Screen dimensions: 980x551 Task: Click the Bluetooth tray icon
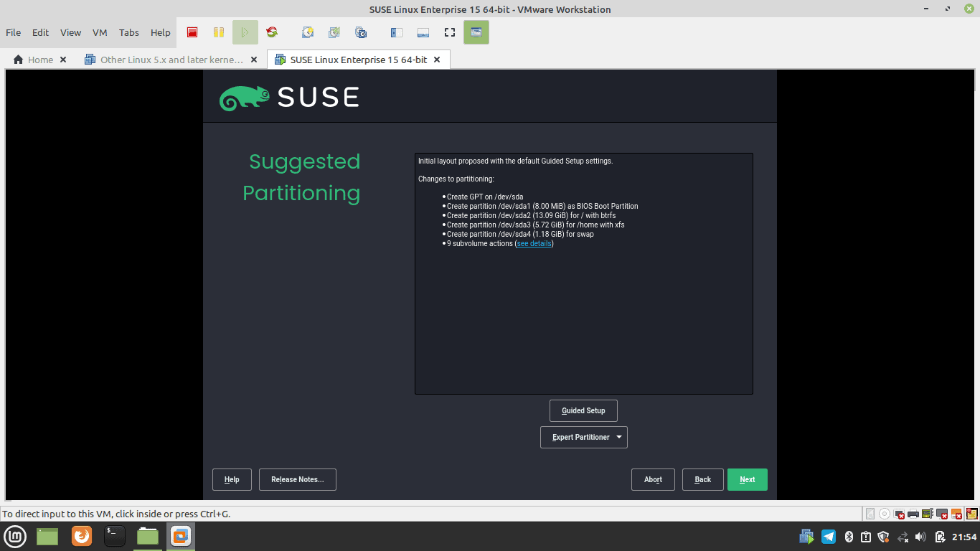point(849,537)
